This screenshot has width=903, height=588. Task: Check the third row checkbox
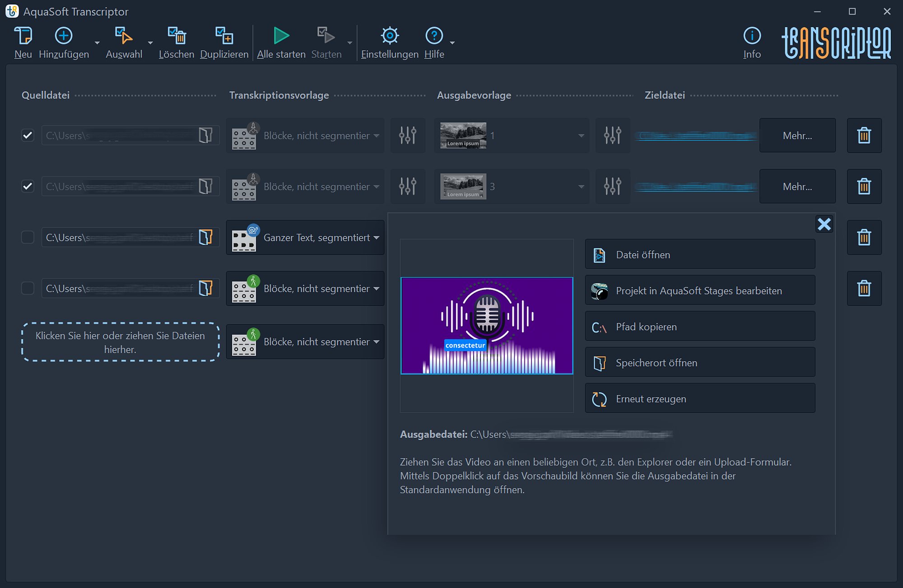coord(28,237)
